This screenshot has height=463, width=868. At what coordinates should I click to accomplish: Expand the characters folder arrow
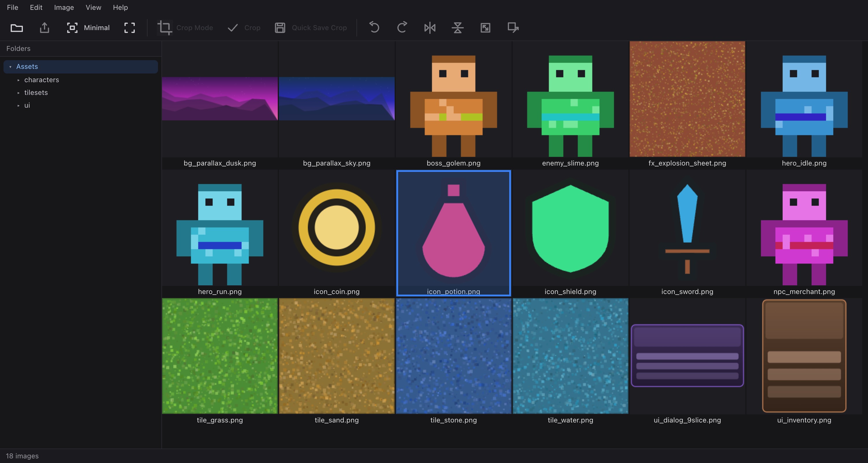point(19,80)
